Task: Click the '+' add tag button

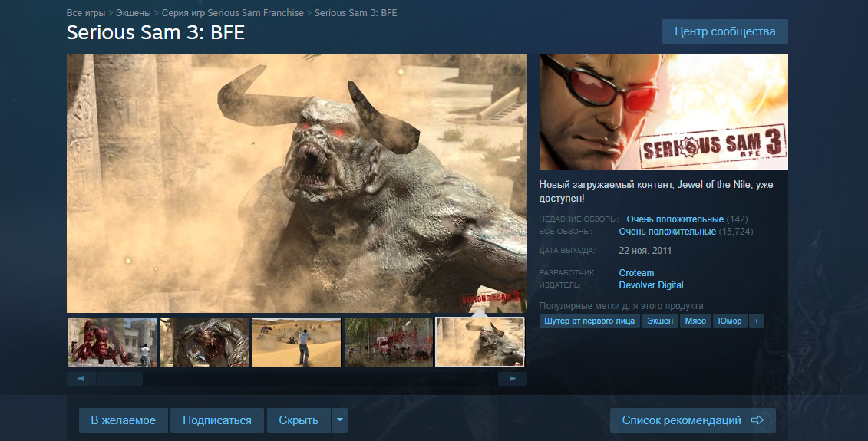Action: click(757, 321)
